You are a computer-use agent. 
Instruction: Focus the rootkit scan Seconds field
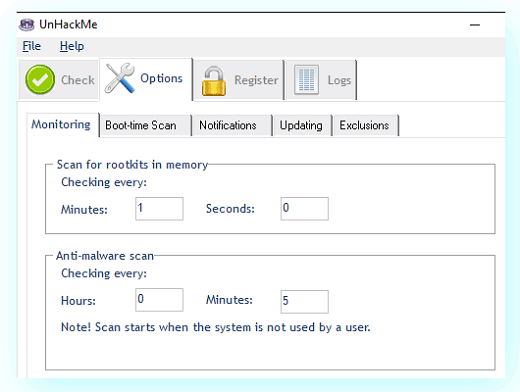(x=304, y=209)
